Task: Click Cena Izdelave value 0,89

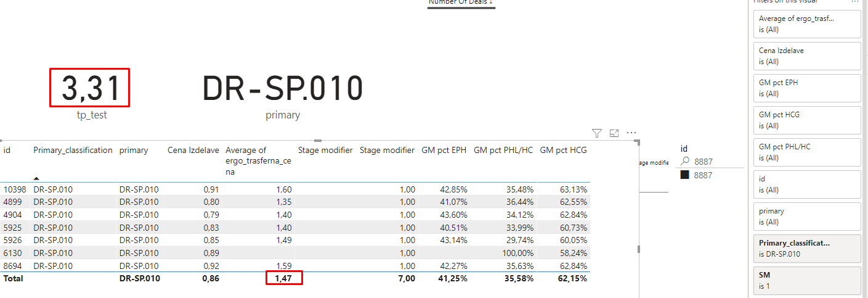Action: [x=211, y=253]
